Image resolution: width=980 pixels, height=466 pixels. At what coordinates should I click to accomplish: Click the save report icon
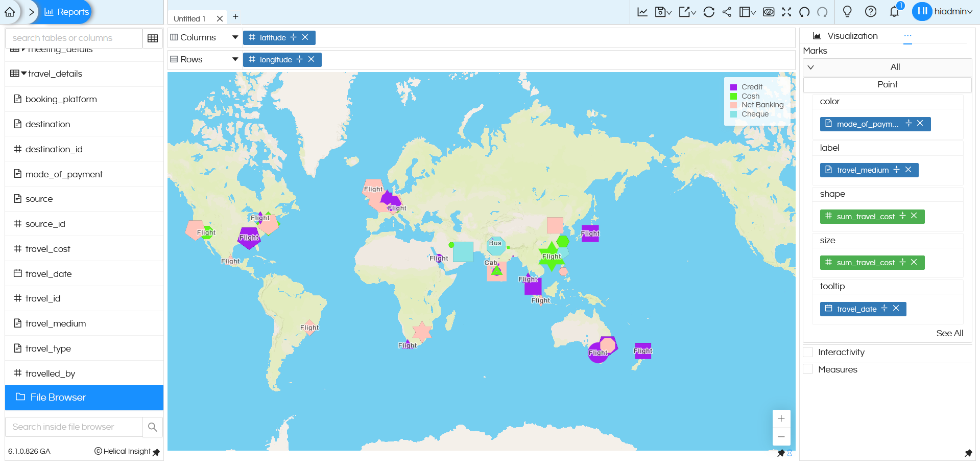(x=660, y=11)
